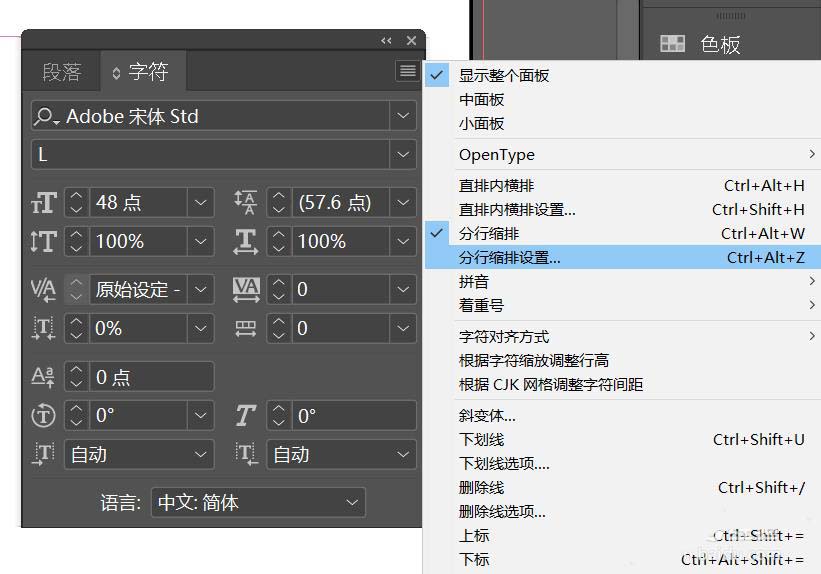Choose 根据 CJK 网格调整字符间距
Viewport: 821px width, 574px height.
click(x=623, y=384)
